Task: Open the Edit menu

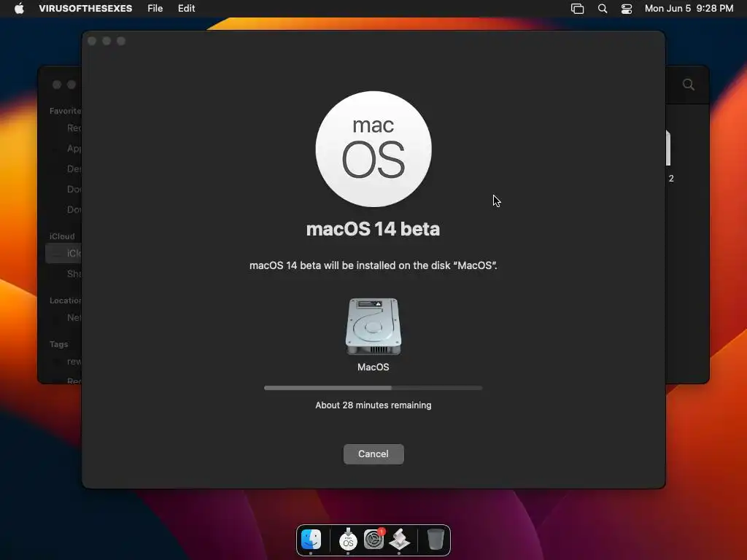Action: pyautogui.click(x=186, y=9)
